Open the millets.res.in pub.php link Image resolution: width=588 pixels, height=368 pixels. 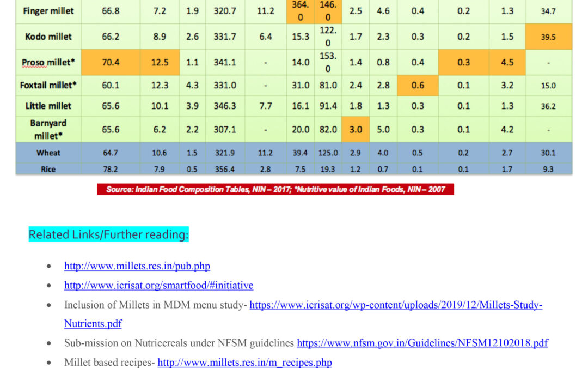(137, 266)
